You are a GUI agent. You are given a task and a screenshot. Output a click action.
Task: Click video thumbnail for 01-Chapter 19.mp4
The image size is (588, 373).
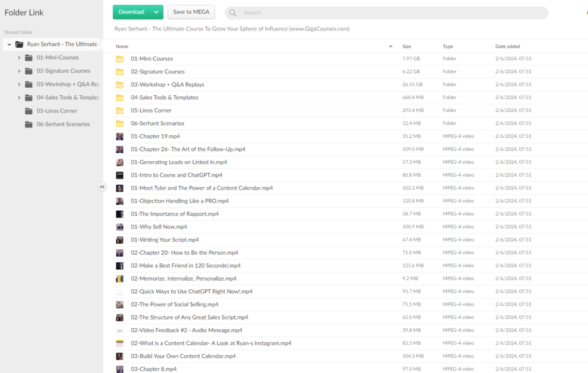[x=119, y=137]
